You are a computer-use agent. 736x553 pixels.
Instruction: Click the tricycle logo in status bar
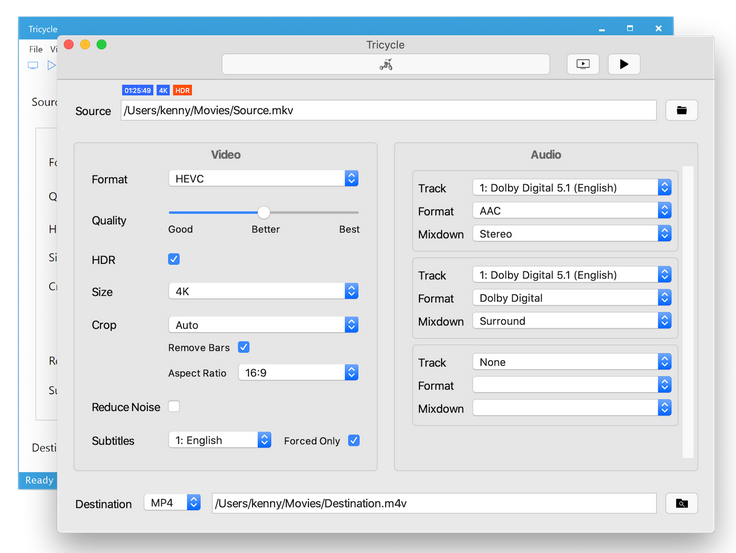(386, 64)
